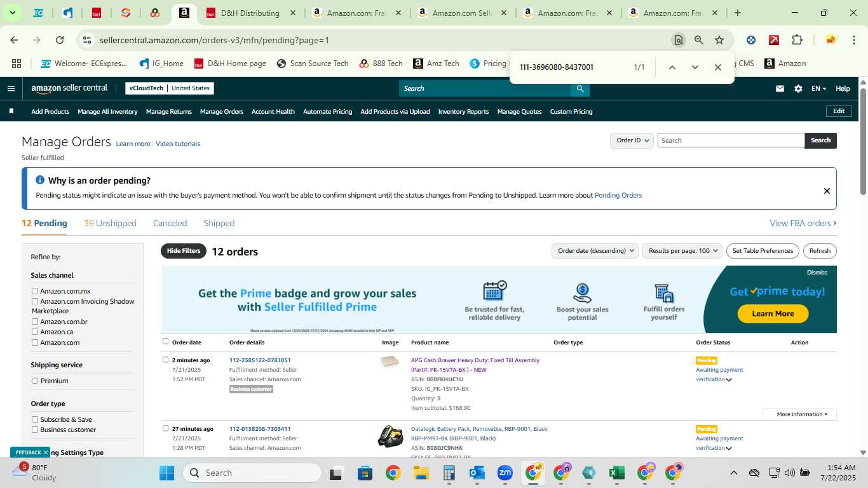Open Account Health menu item
This screenshot has width=868, height=488.
[273, 111]
